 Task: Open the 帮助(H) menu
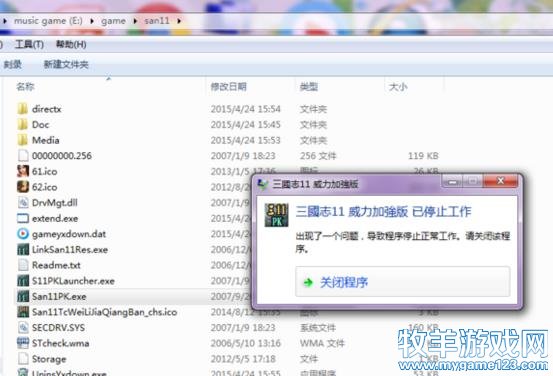[x=71, y=44]
